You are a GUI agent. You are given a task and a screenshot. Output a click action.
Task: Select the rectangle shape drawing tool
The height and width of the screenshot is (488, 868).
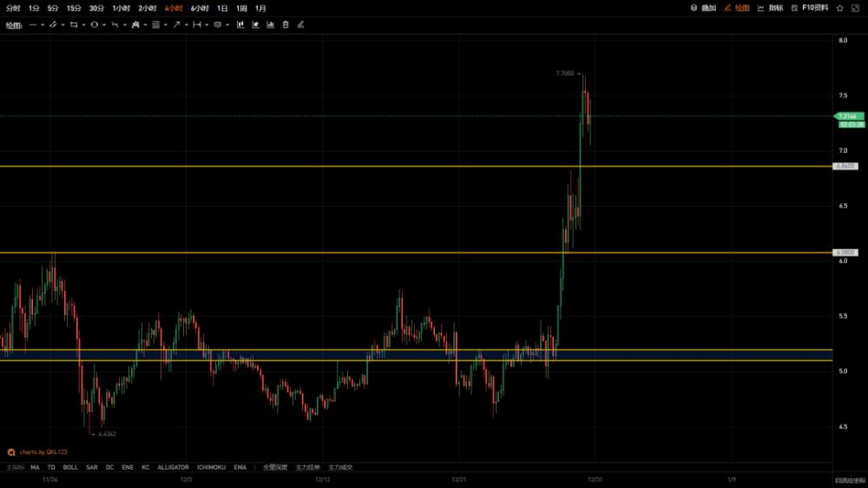click(74, 25)
